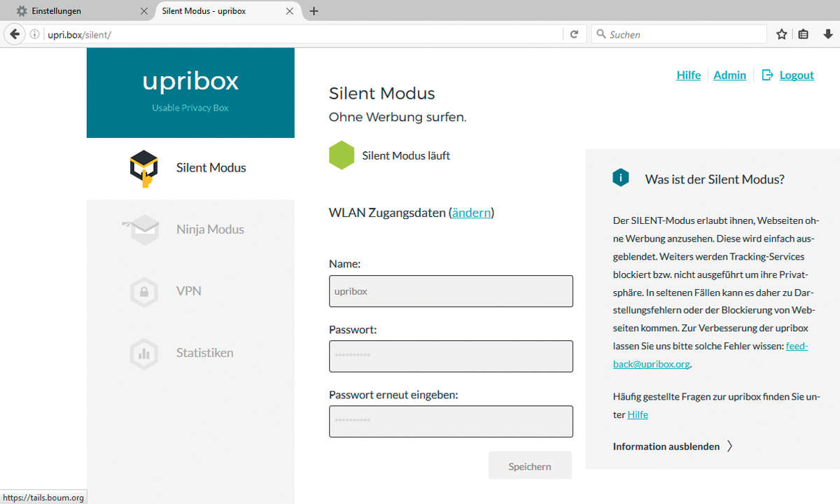Switch to the Einstellungen tab
The width and height of the screenshot is (840, 504).
[77, 11]
